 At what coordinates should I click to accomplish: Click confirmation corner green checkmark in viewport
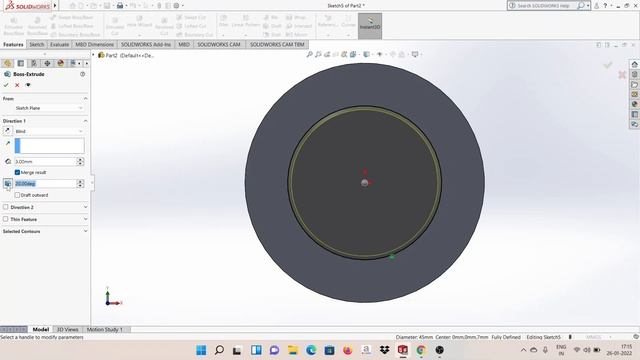(608, 65)
